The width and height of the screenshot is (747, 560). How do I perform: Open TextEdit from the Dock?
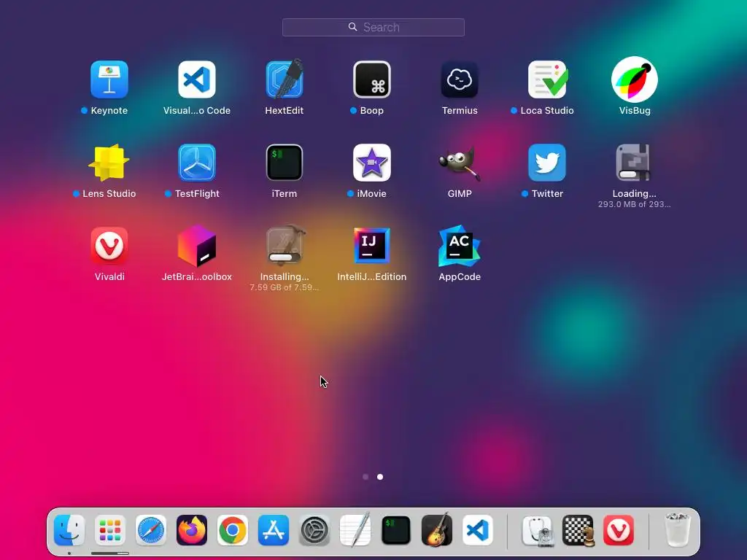tap(355, 530)
